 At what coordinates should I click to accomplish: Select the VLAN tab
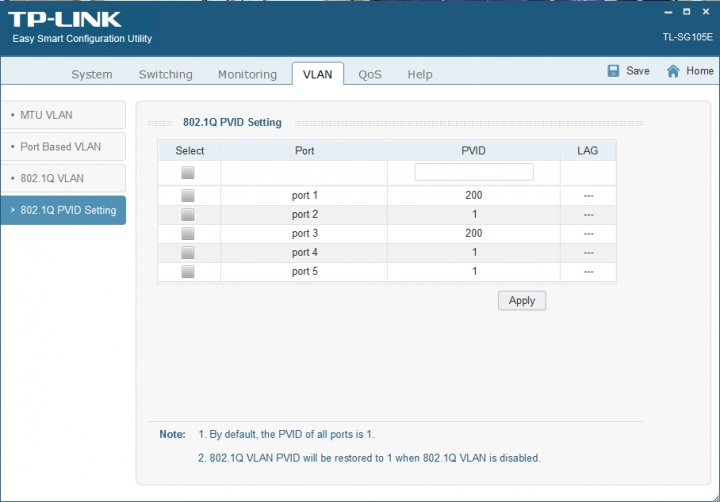[x=318, y=74]
